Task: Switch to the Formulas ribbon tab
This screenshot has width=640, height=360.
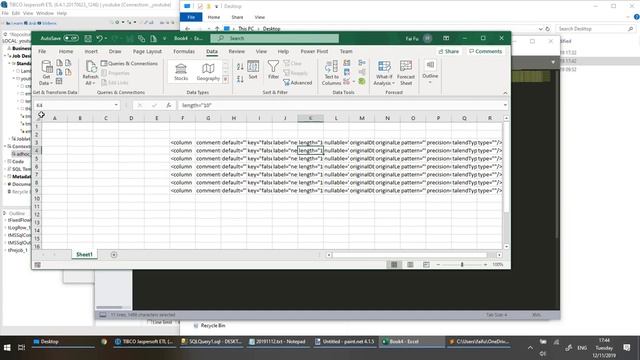Action: [184, 51]
